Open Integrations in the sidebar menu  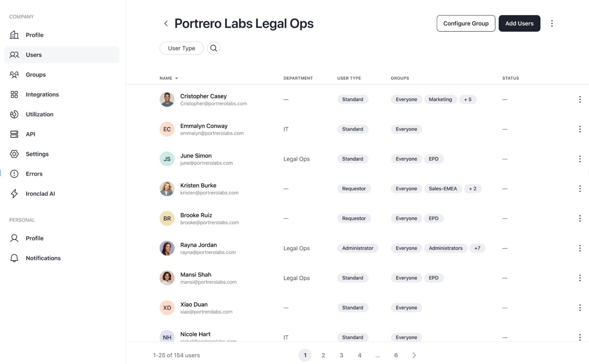(x=62, y=95)
